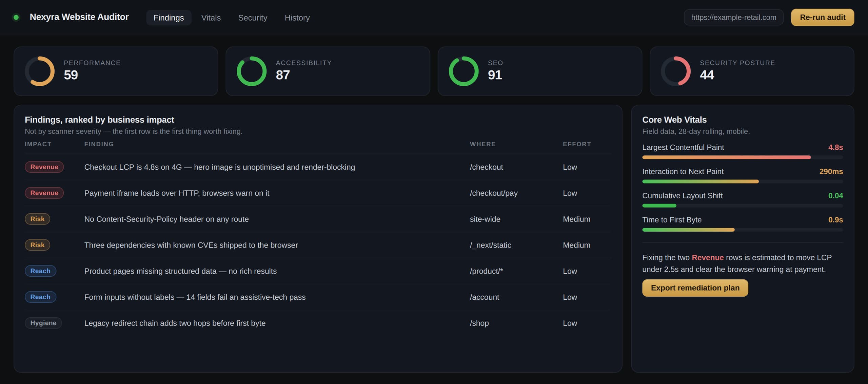Viewport: 868px width, 384px height.
Task: Click Risk badge on known CVEs row
Action: pyautogui.click(x=37, y=245)
